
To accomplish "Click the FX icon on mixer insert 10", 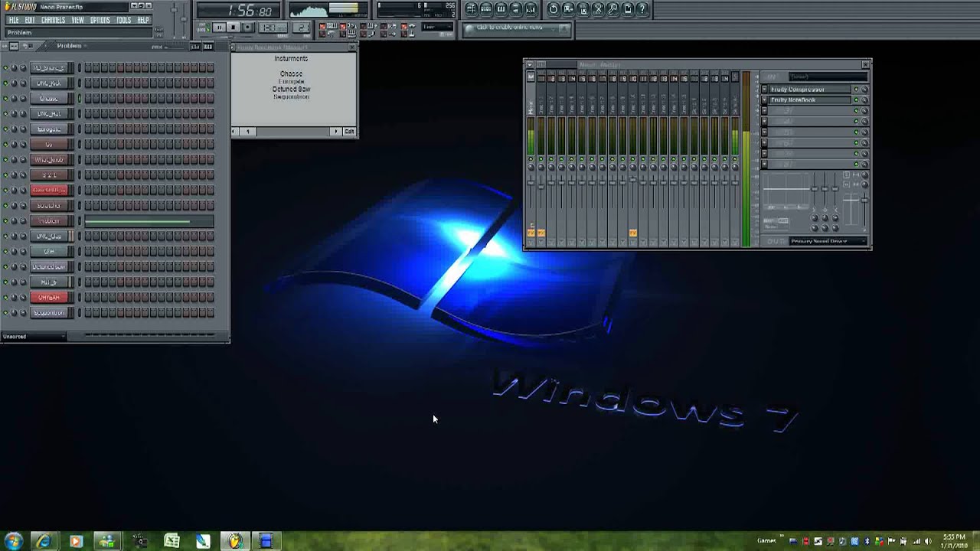I will (x=632, y=233).
